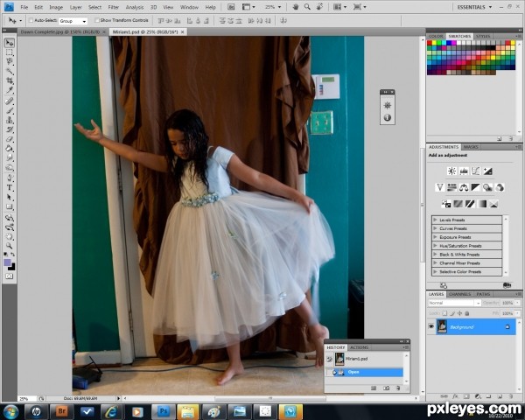
Task: Click the background color swatch
Action: tap(12, 267)
